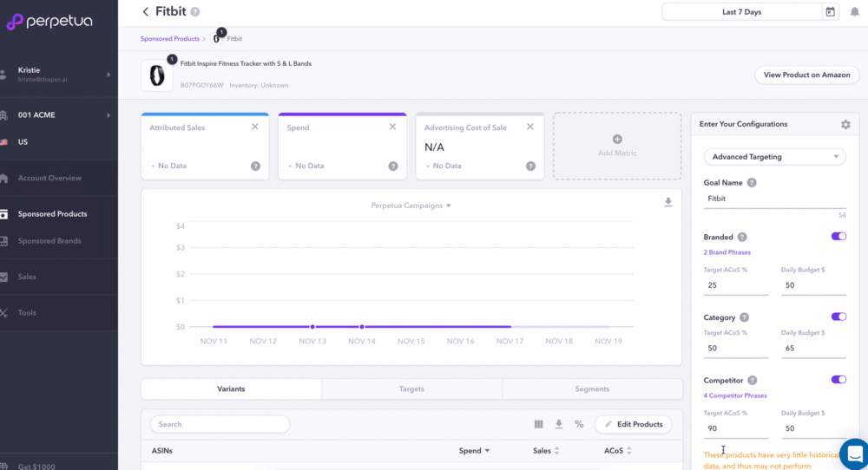868x470 pixels.
Task: Click the Edit Products button
Action: pos(634,424)
